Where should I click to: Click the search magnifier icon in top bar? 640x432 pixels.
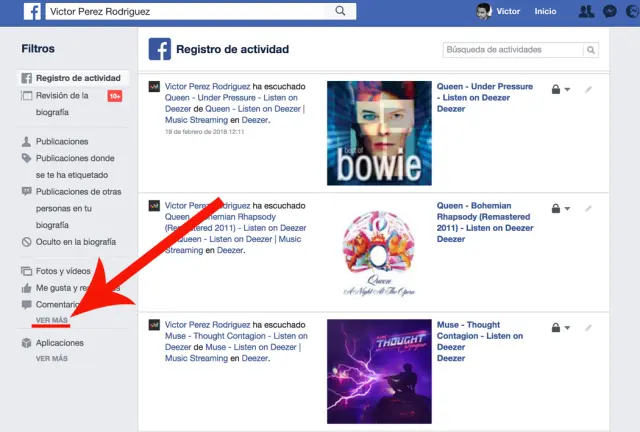click(341, 11)
